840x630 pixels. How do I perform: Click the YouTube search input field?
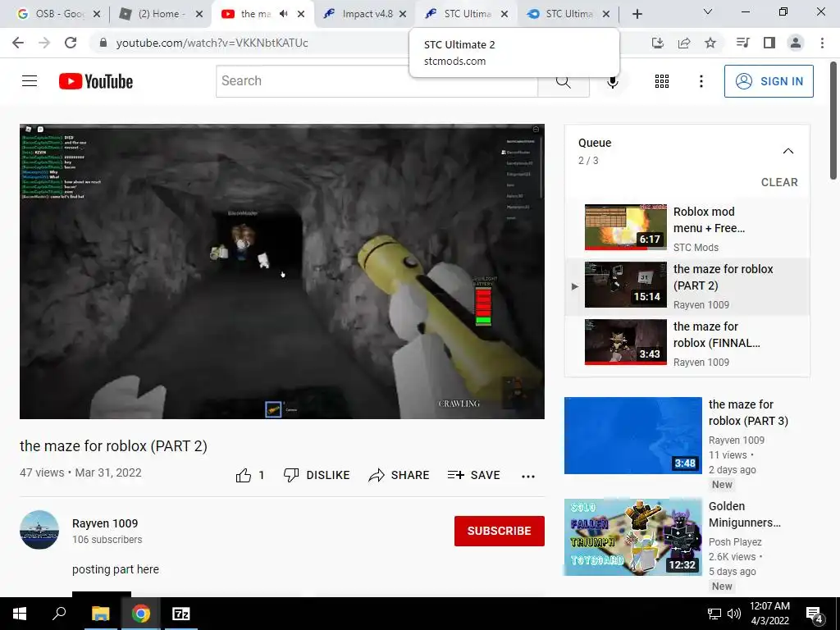point(377,81)
